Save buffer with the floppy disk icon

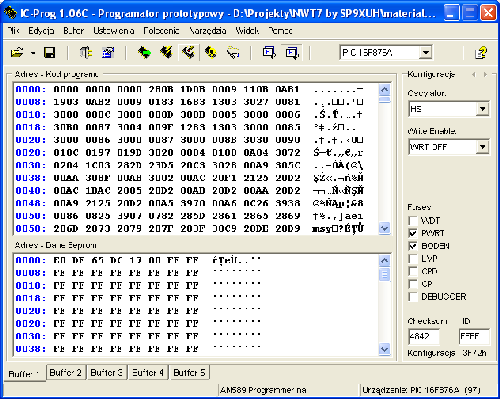[x=49, y=53]
